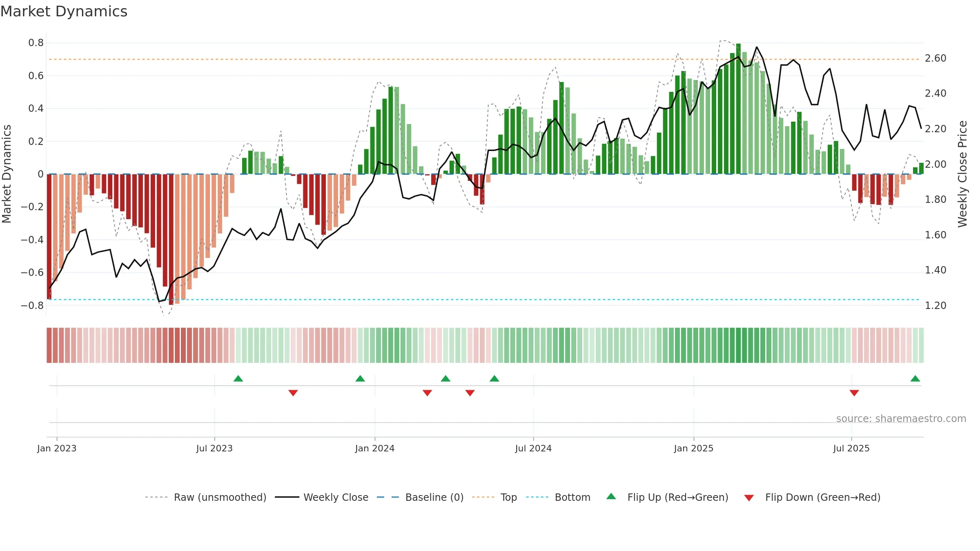
Task: Click the Jul 2025 x-axis label
Action: point(851,448)
